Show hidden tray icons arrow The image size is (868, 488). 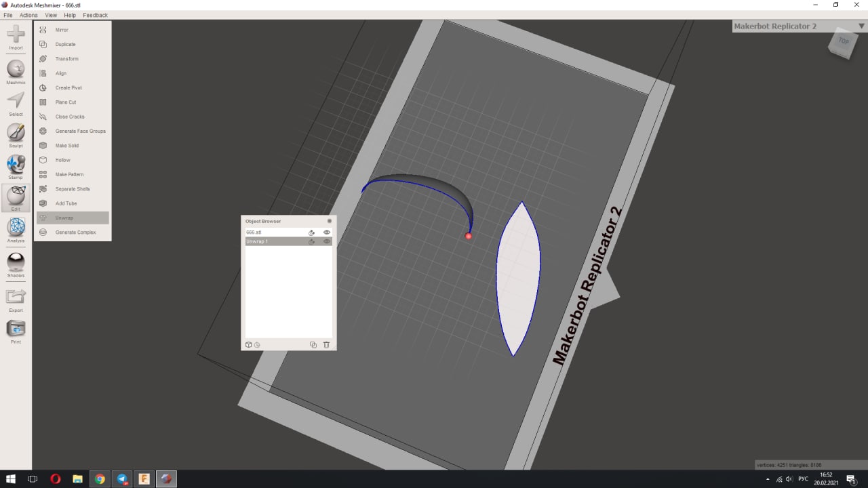click(x=768, y=479)
